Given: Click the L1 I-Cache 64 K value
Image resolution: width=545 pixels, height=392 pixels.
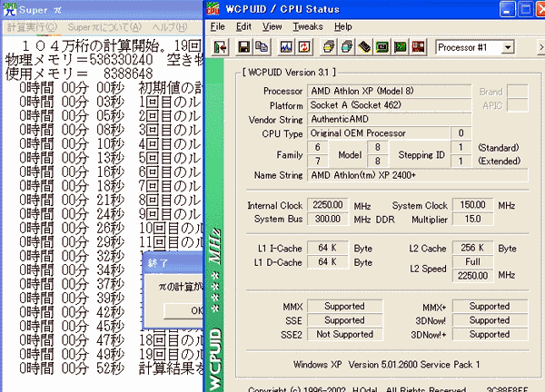Looking at the screenshot, I should 328,248.
